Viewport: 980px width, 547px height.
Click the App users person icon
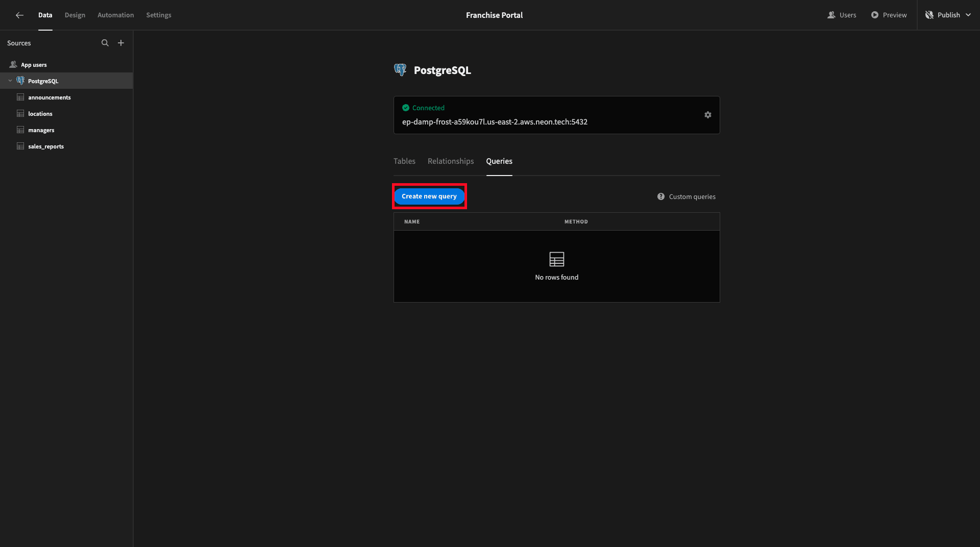tap(13, 65)
